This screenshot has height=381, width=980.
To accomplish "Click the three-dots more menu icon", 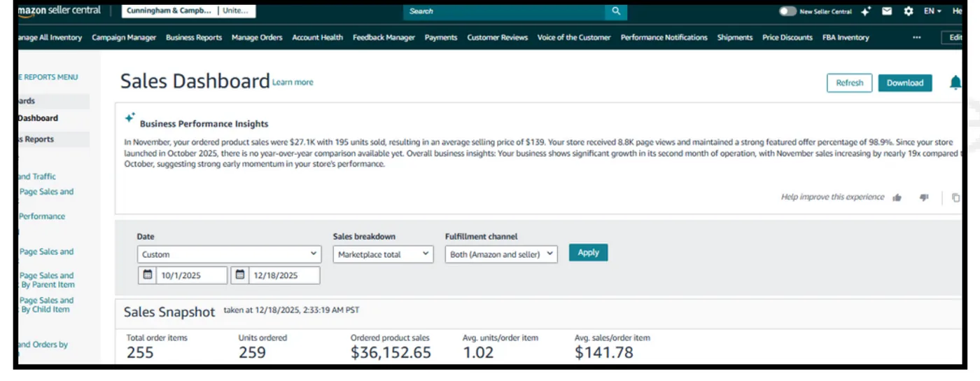I will coord(917,38).
